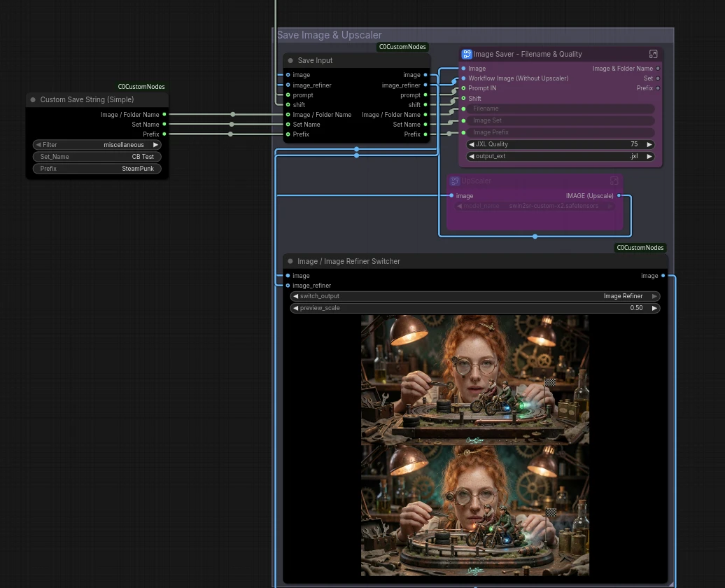Click Save Input image output socket

pyautogui.click(x=425, y=75)
